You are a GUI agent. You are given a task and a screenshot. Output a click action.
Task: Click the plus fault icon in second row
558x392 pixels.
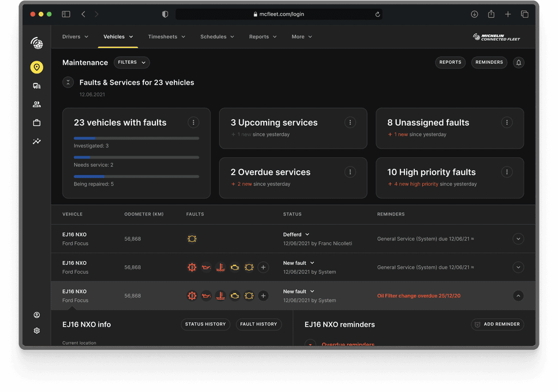pos(263,267)
